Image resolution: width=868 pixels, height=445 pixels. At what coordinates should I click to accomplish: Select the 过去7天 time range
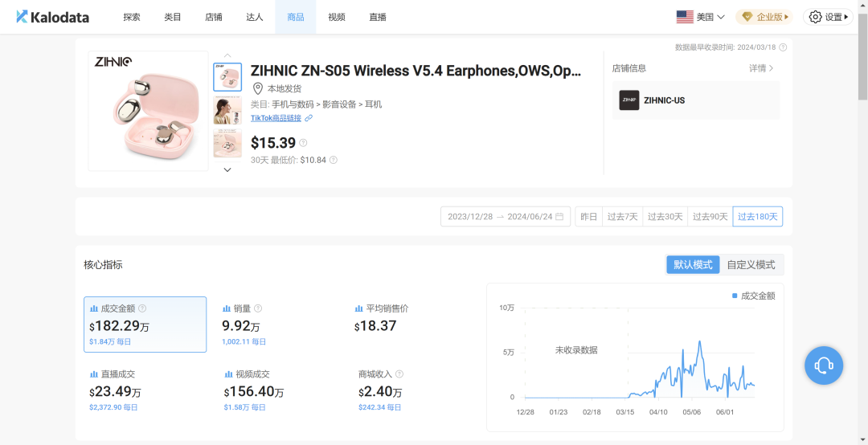tap(622, 216)
